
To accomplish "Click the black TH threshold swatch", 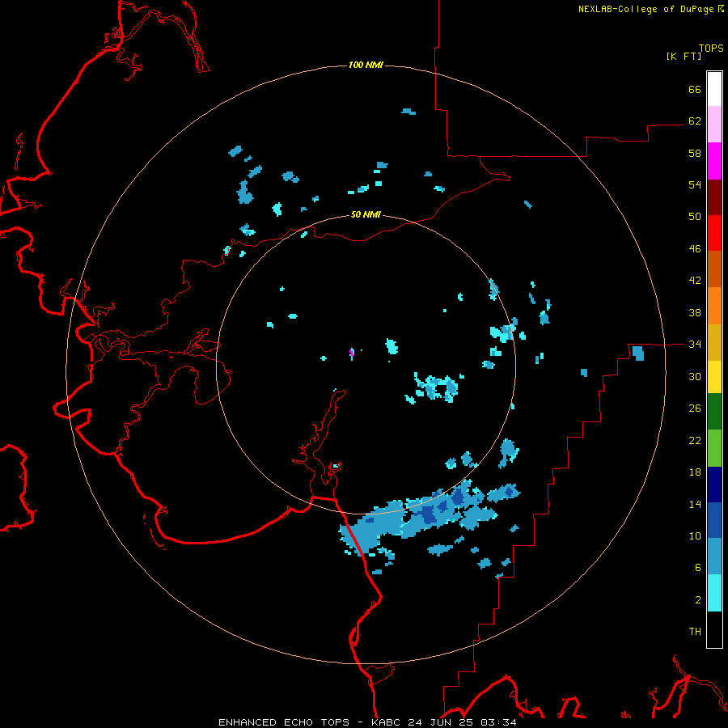I will coord(714,629).
